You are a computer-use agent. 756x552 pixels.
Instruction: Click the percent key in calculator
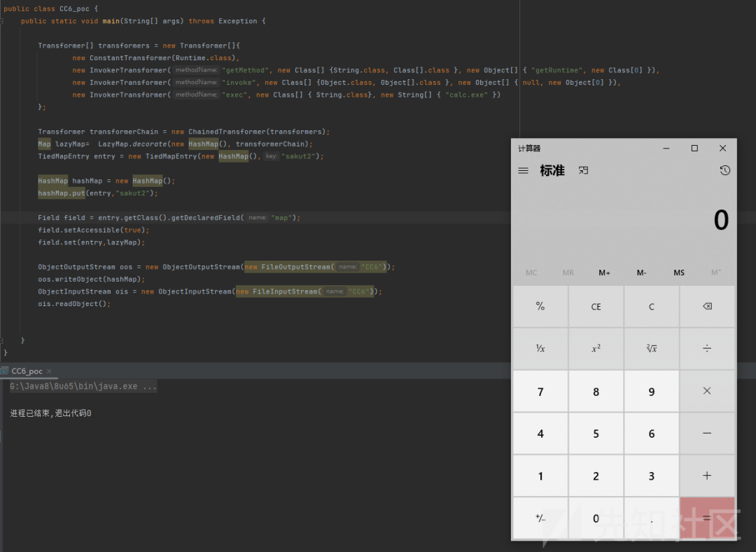[x=540, y=306]
